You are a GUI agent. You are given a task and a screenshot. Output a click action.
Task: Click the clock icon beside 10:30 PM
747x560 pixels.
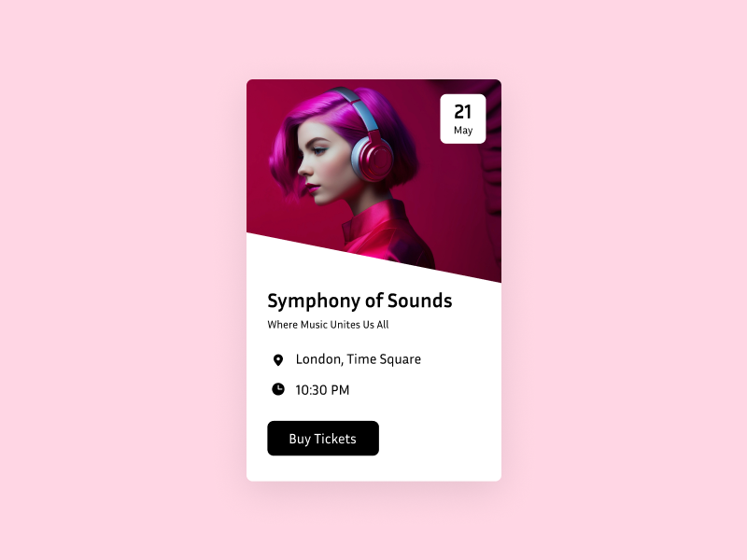tap(278, 389)
